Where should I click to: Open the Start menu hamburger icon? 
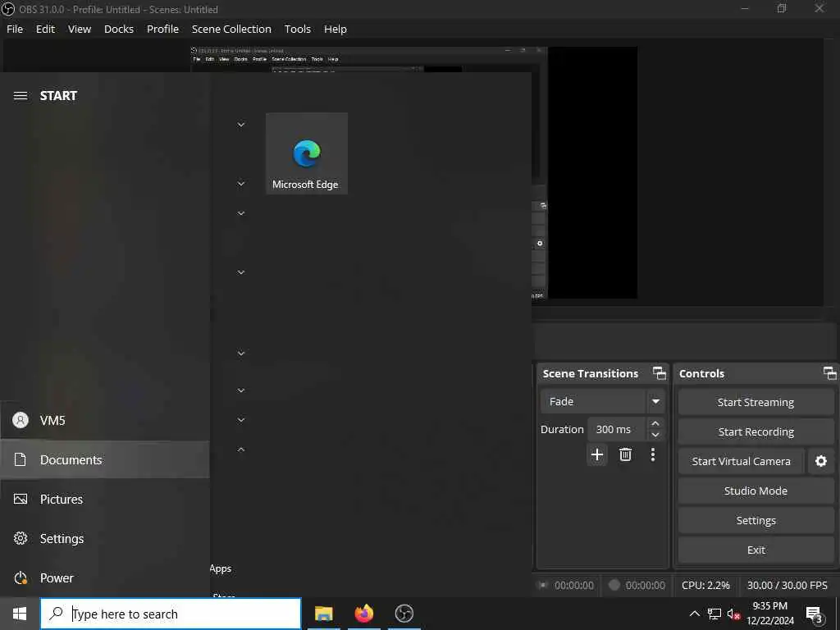21,96
